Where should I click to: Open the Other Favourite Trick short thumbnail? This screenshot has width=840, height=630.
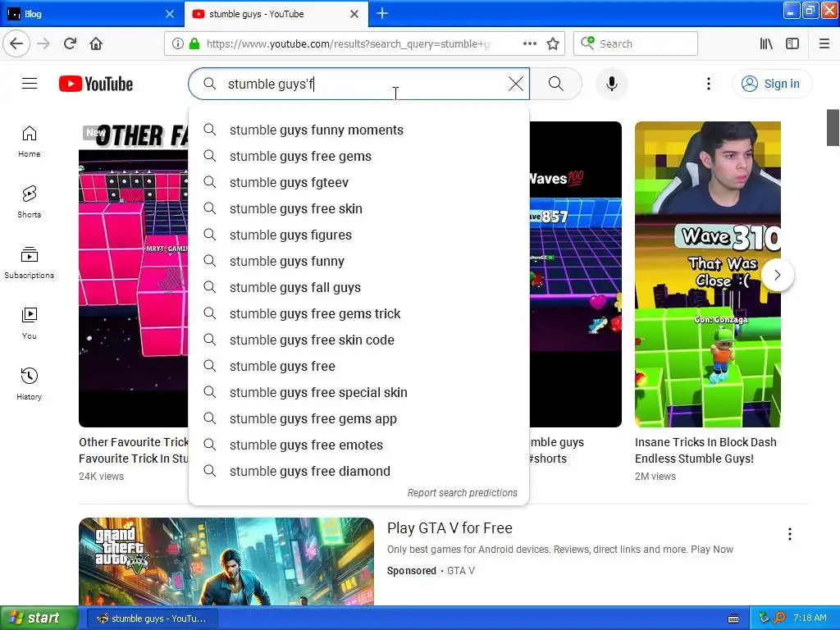click(134, 274)
